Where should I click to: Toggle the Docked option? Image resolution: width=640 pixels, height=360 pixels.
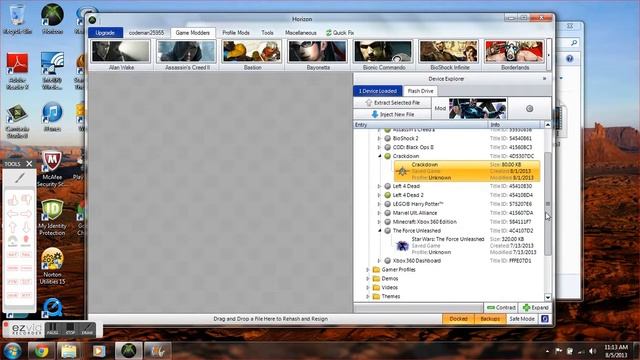458,319
